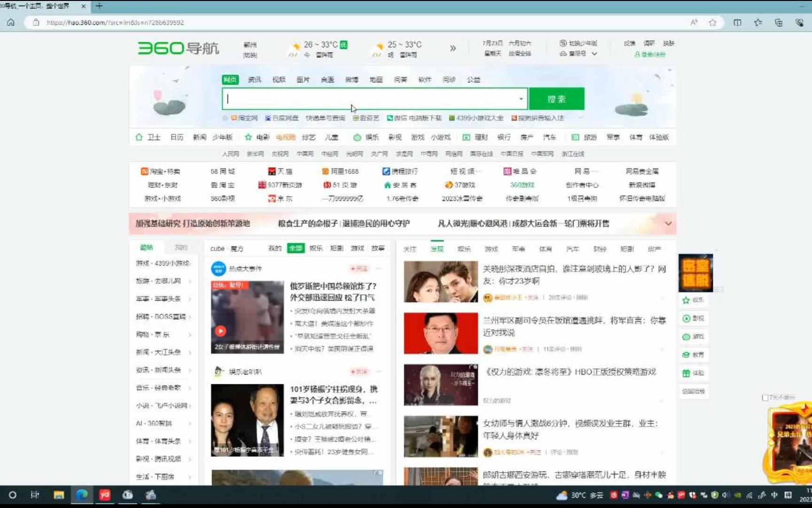This screenshot has height=508, width=812.
Task: Click the round icon beside 娱乐 in category bar
Action: tap(357, 137)
